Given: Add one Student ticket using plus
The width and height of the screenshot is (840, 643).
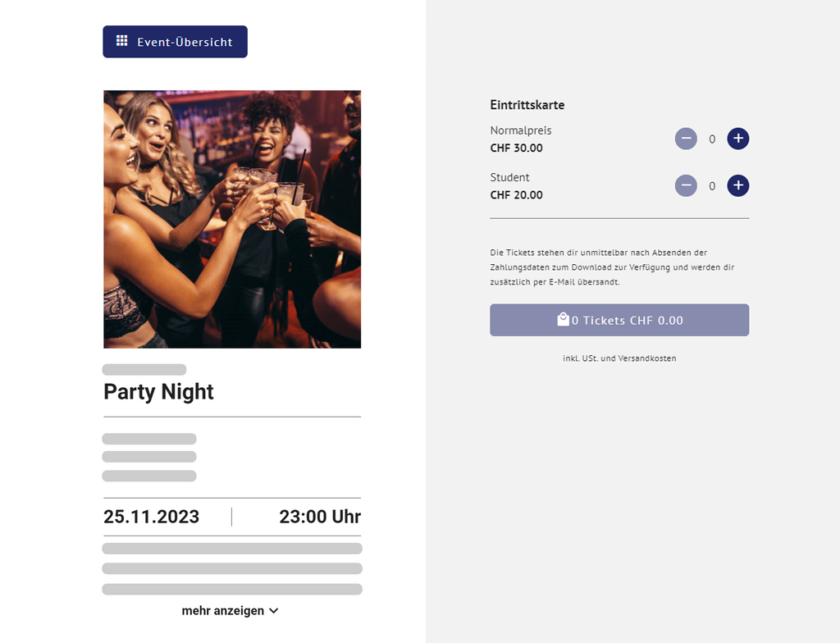Looking at the screenshot, I should (738, 186).
